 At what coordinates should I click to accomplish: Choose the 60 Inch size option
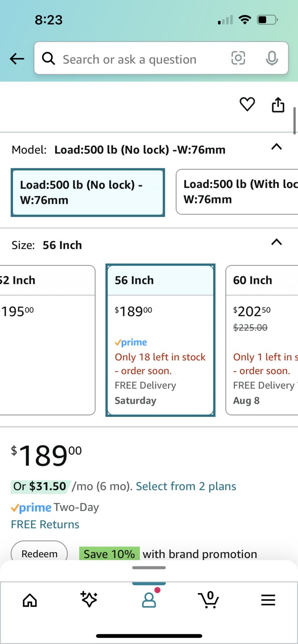point(262,340)
